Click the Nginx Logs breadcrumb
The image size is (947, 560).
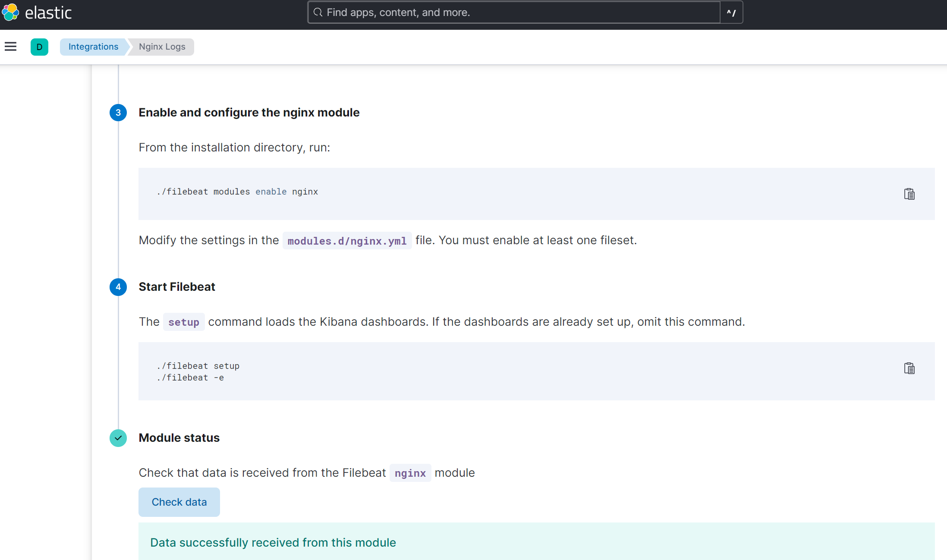coord(162,47)
